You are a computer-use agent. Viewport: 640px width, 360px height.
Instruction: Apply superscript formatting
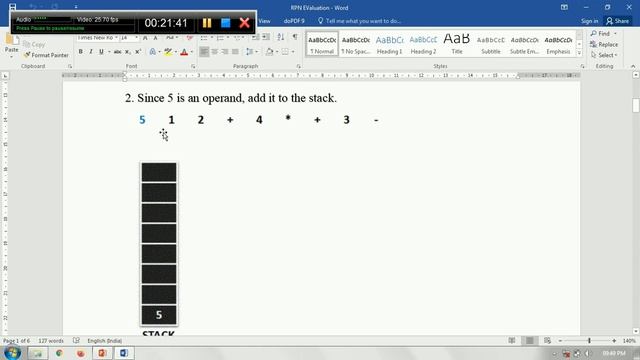pyautogui.click(x=138, y=52)
